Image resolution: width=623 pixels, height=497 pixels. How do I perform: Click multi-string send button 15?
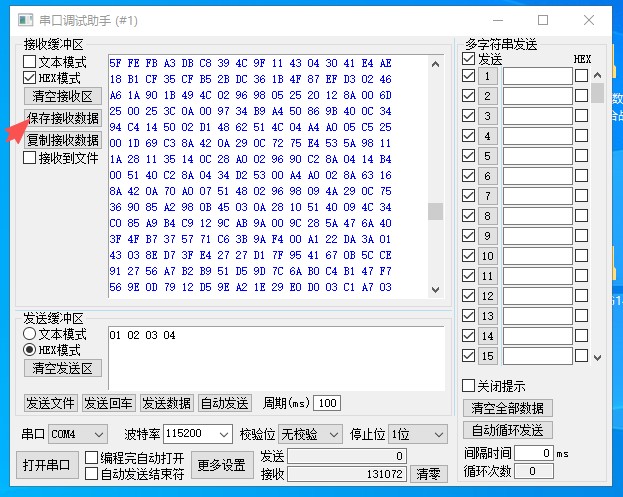[x=488, y=356]
